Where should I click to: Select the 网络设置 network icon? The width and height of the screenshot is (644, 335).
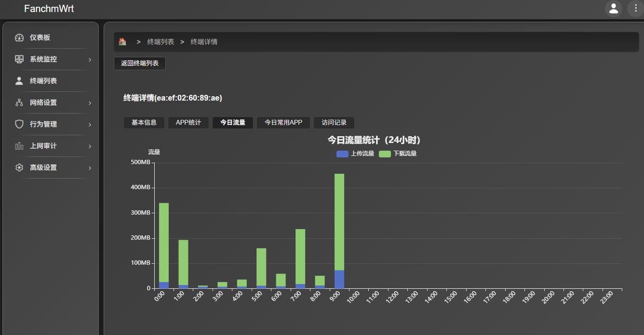pyautogui.click(x=19, y=102)
